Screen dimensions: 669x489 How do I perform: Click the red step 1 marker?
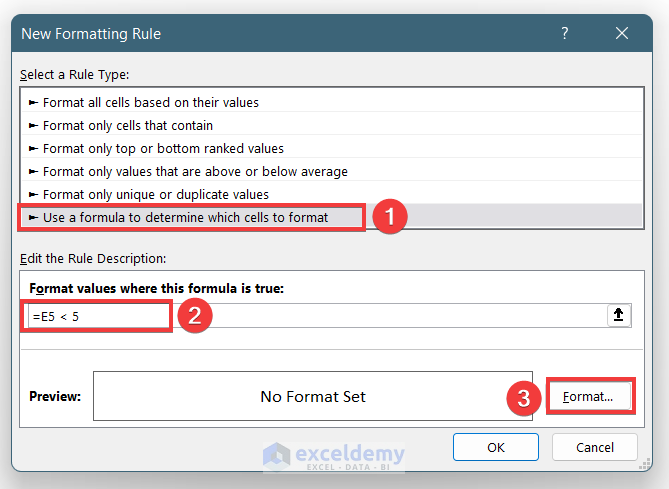[x=389, y=217]
